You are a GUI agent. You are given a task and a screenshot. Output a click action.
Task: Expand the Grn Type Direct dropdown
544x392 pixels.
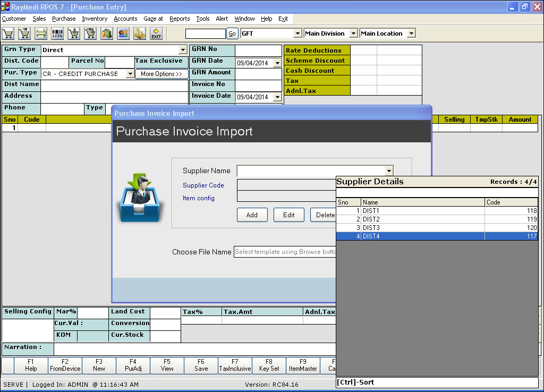[x=183, y=50]
